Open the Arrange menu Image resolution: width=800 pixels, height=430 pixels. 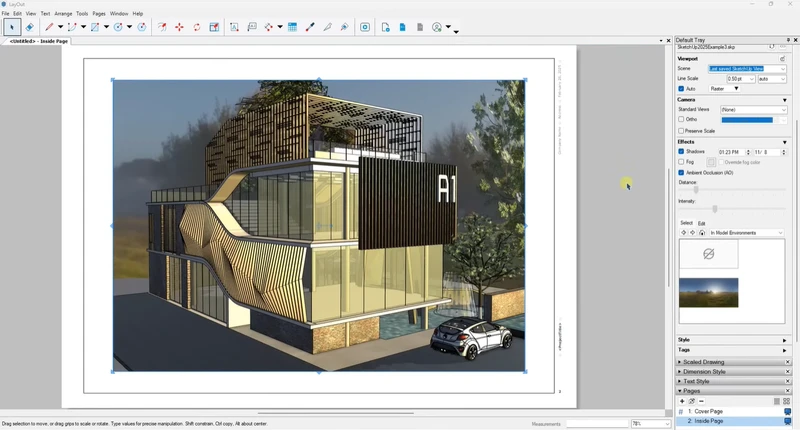click(x=63, y=13)
